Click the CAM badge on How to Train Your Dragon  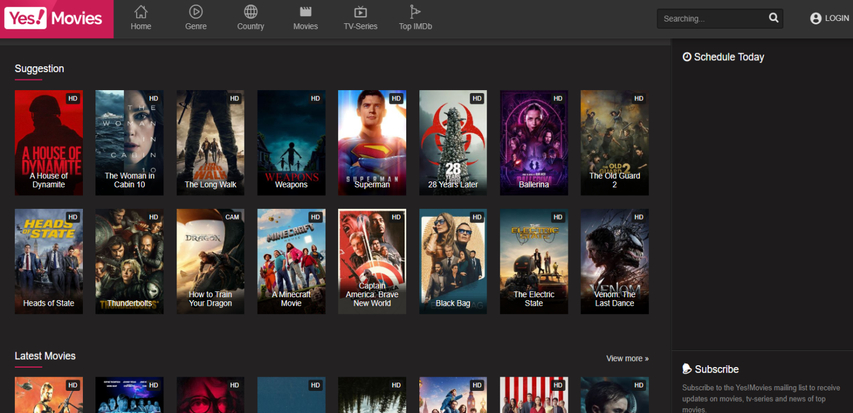(x=232, y=217)
